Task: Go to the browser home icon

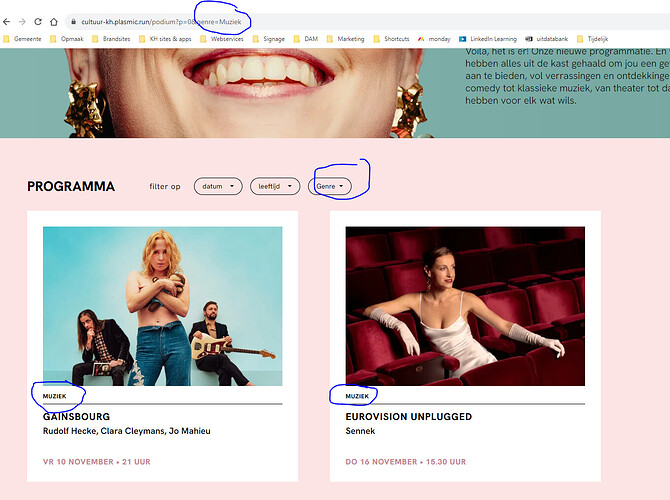Action: 53,21
